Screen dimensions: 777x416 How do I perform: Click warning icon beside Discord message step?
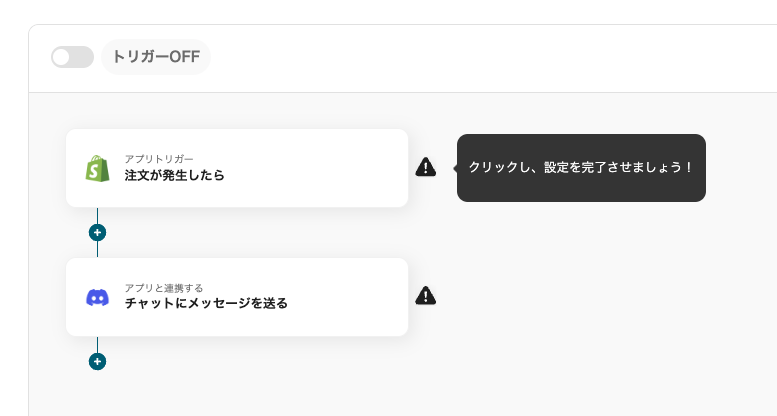(426, 295)
